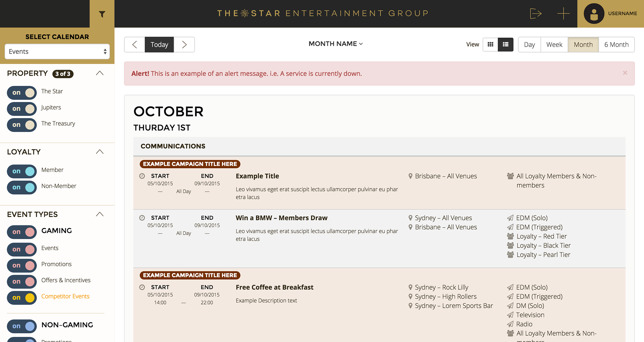Switch to Month view tab
The height and width of the screenshot is (342, 644).
click(x=583, y=45)
